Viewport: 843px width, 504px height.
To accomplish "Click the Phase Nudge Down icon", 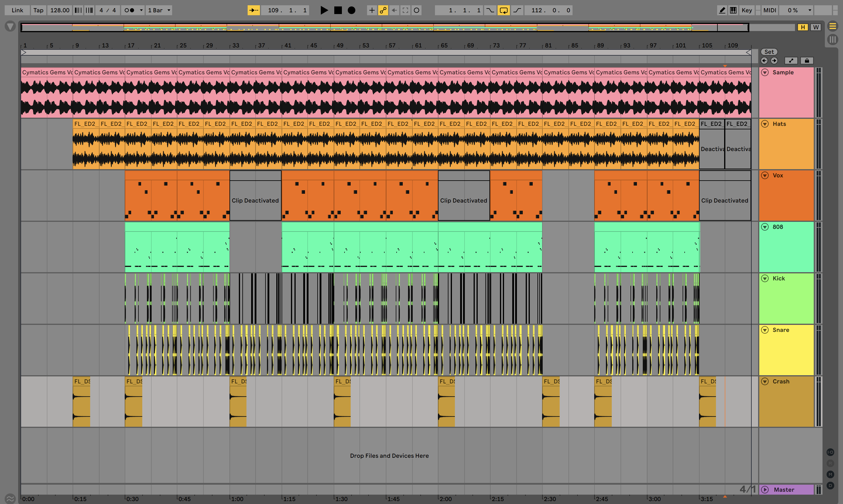I will click(x=78, y=10).
